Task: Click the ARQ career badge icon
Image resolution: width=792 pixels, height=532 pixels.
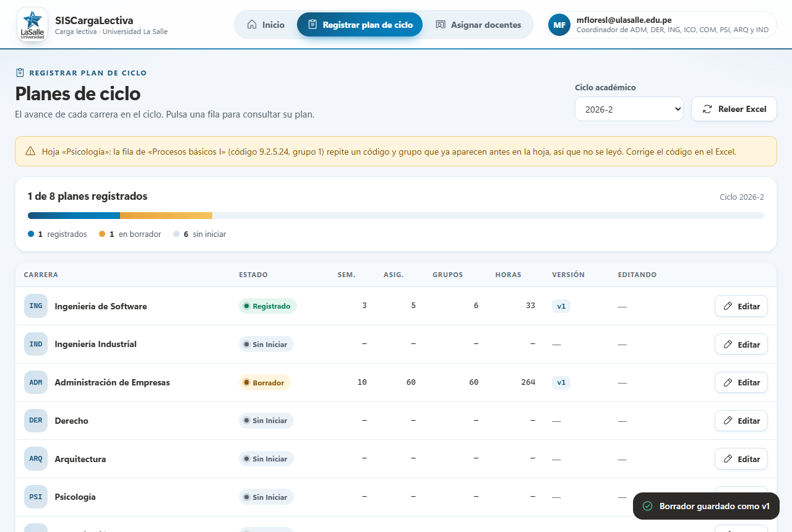Action: point(36,459)
